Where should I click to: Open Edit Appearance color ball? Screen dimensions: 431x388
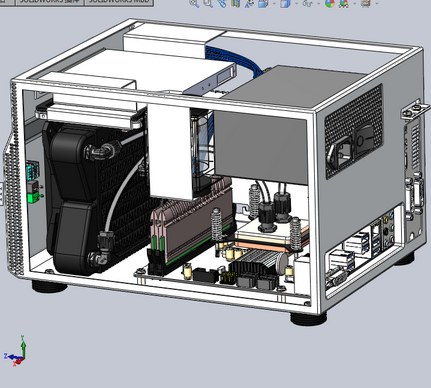pyautogui.click(x=329, y=3)
